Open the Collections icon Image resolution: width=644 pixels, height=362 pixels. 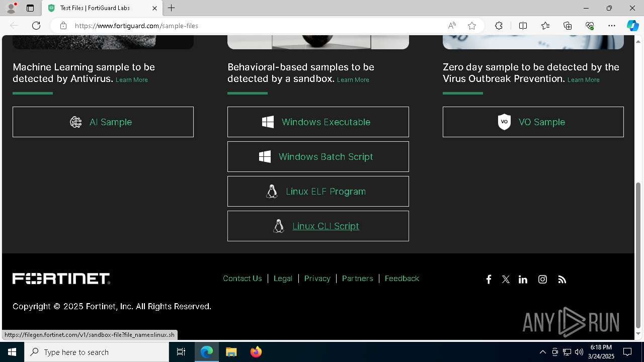(568, 26)
